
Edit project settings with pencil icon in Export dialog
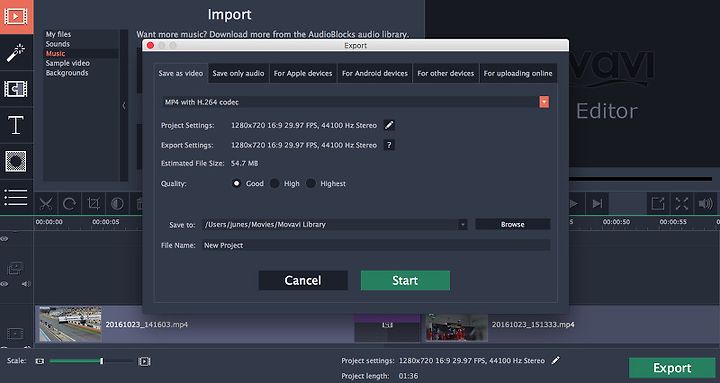click(389, 125)
